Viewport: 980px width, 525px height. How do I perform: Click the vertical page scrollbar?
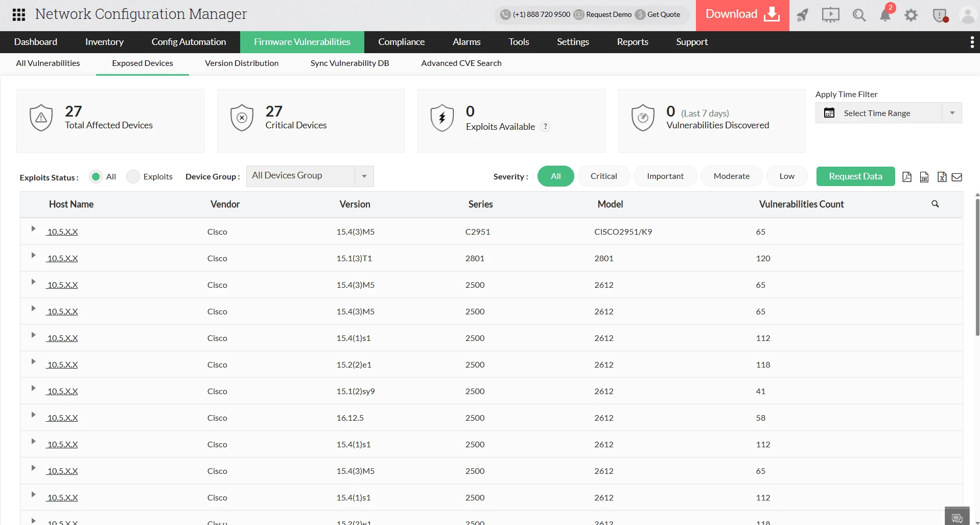tap(977, 266)
